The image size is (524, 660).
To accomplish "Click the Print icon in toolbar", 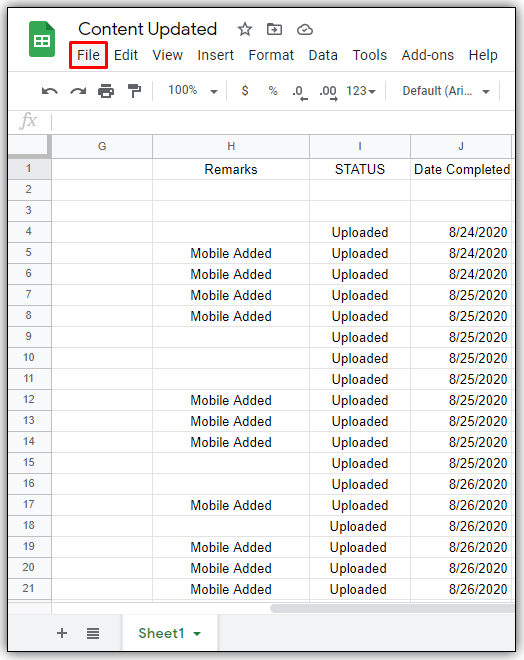I will [x=106, y=91].
